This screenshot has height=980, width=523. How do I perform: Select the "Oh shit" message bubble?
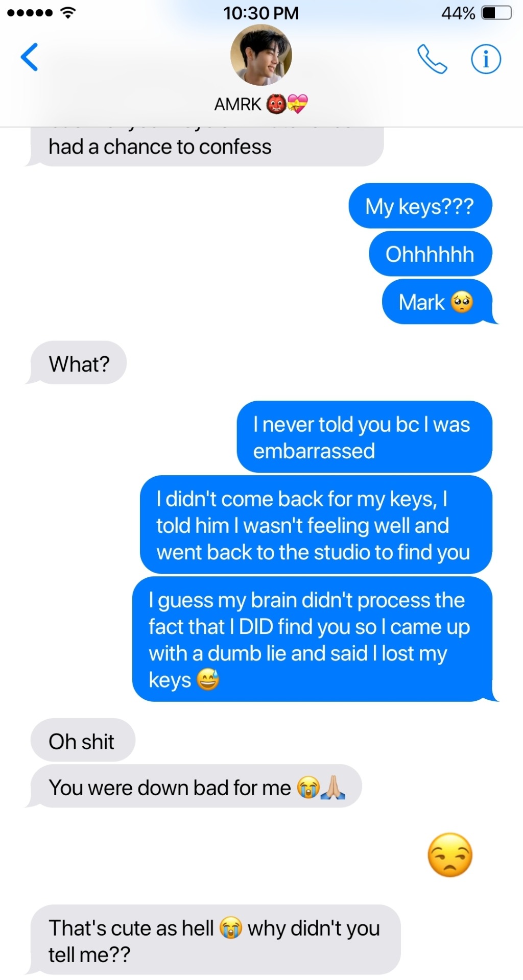pyautogui.click(x=83, y=741)
